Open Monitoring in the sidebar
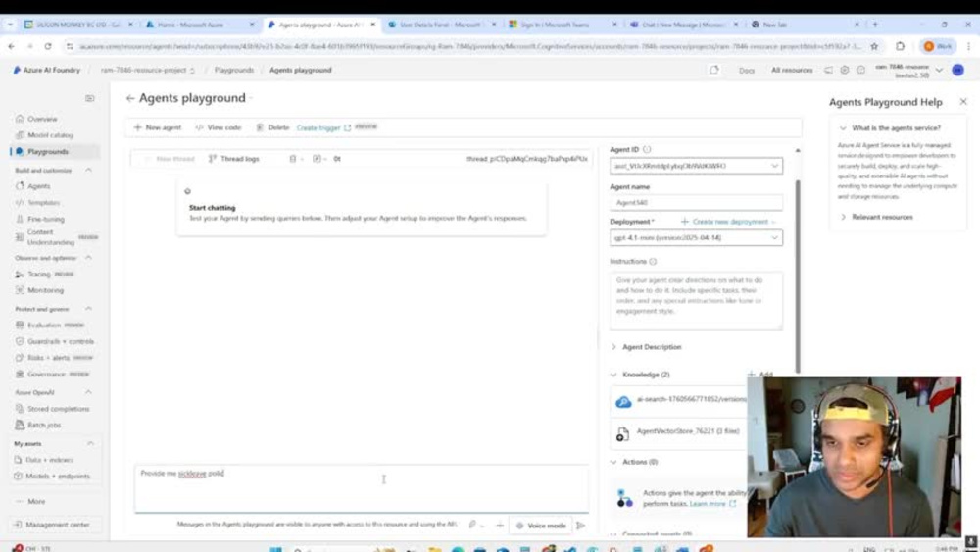This screenshot has height=552, width=980. [x=45, y=290]
